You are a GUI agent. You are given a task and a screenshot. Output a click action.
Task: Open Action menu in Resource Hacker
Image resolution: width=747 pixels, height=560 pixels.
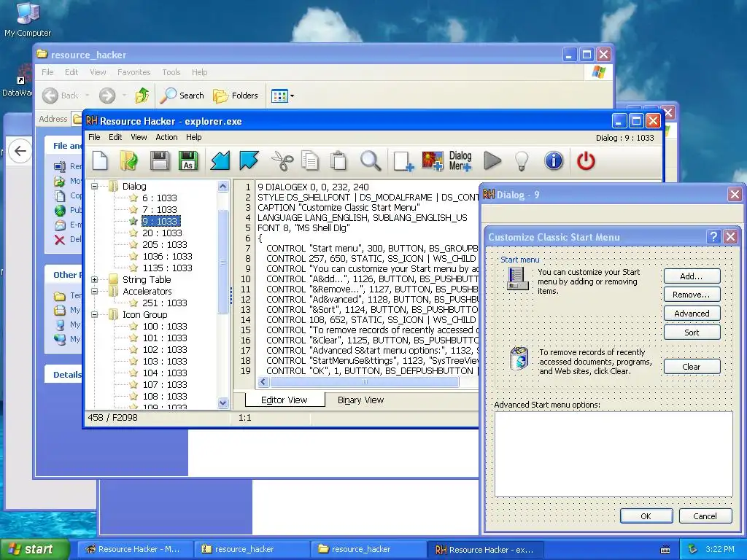[166, 137]
